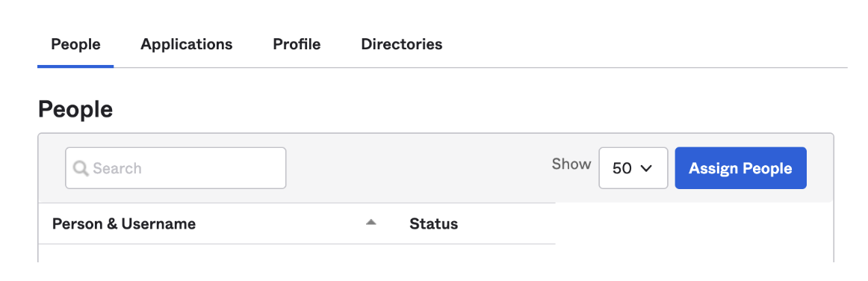Click the ascending sort triangle icon
The height and width of the screenshot is (281, 868).
tap(371, 222)
